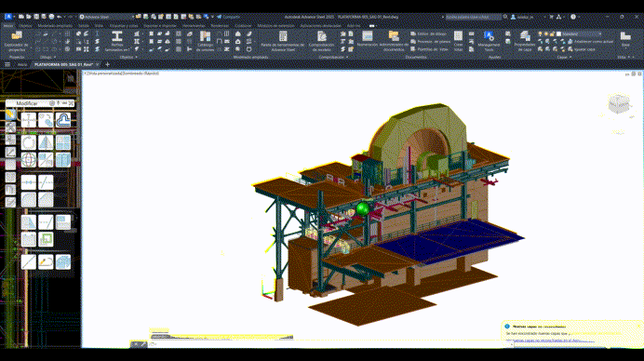
Task: Expand the Objetos panel arrow
Action: (136, 57)
